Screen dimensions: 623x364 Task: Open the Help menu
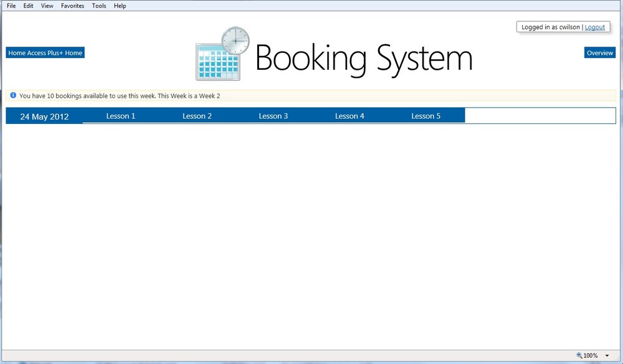tap(120, 6)
